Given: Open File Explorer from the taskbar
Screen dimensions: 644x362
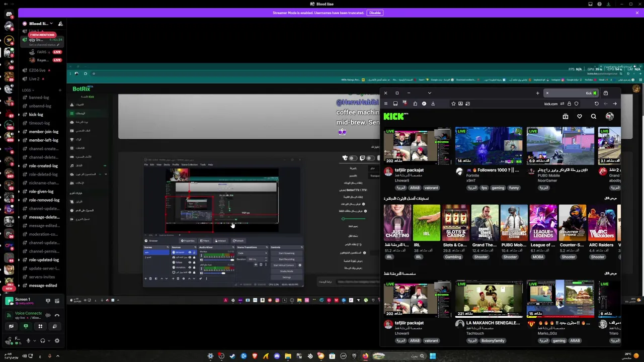Looking at the screenshot, I should pyautogui.click(x=288, y=356).
